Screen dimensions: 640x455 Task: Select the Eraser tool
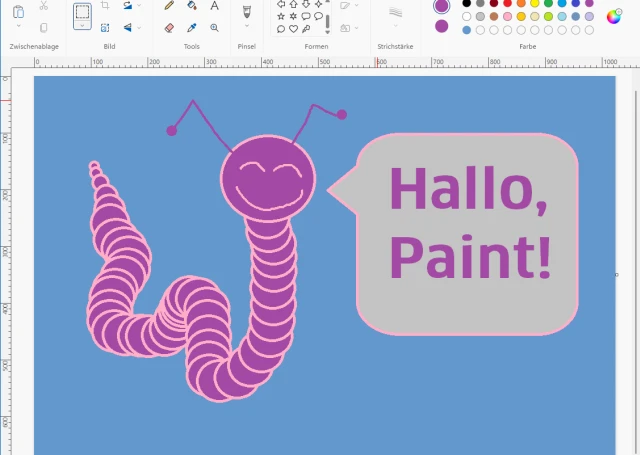tap(169, 28)
